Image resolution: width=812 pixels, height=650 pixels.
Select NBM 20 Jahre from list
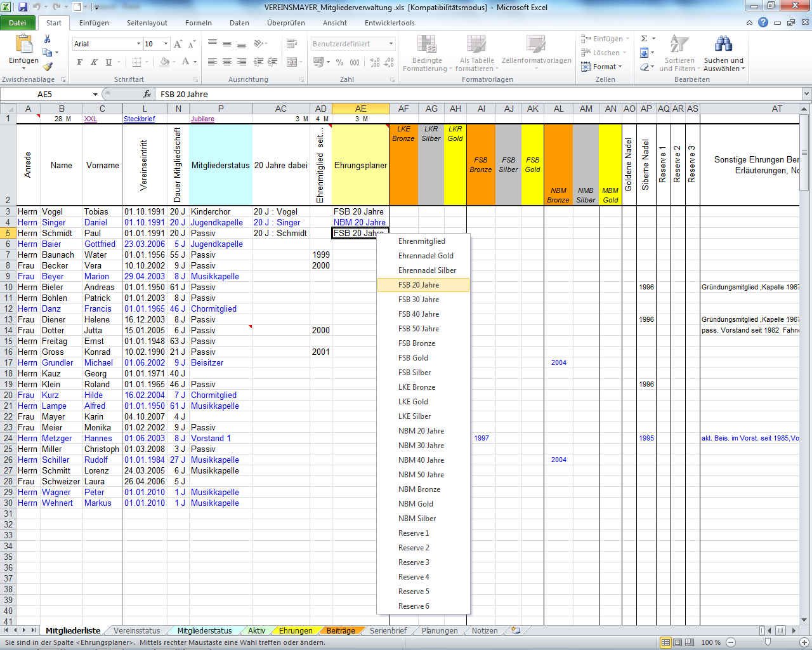click(421, 431)
